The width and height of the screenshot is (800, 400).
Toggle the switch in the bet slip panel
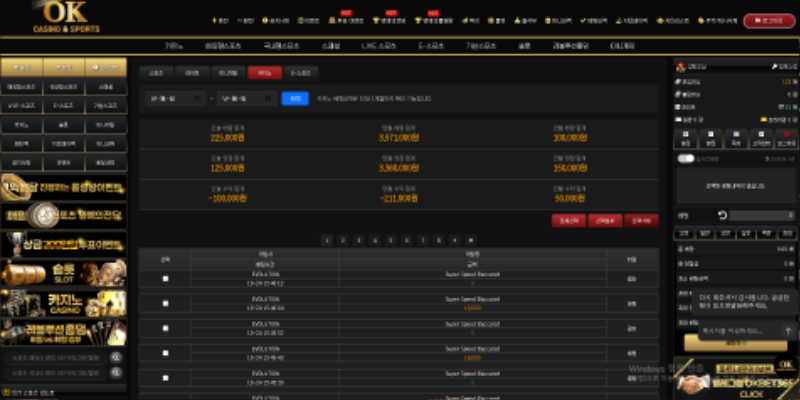click(686, 158)
